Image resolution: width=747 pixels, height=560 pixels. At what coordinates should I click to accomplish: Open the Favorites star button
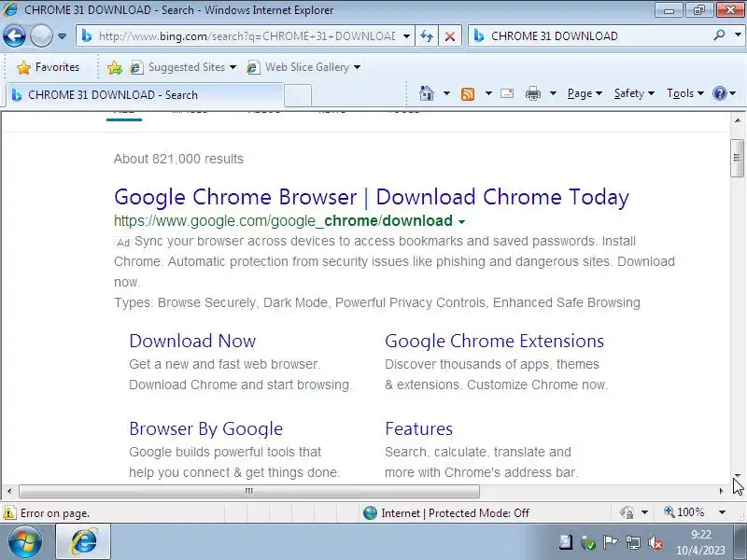48,67
